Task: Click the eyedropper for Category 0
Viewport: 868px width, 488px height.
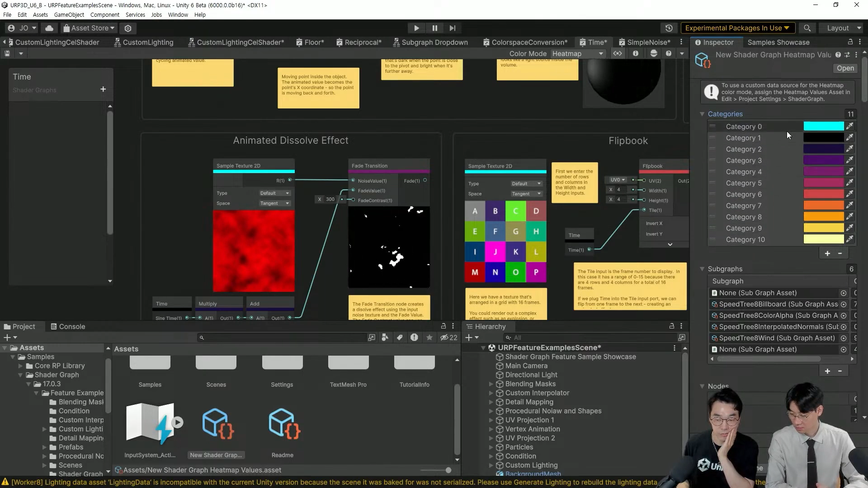Action: tap(849, 127)
